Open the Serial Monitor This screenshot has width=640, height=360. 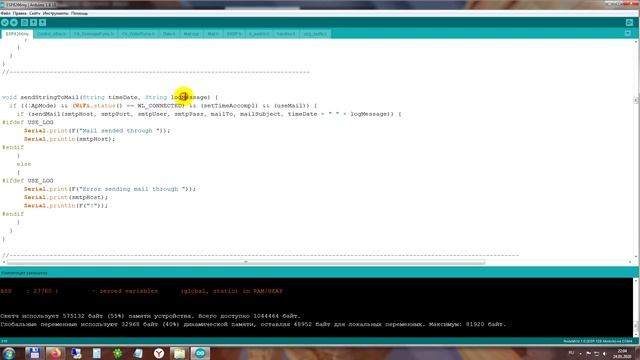629,22
